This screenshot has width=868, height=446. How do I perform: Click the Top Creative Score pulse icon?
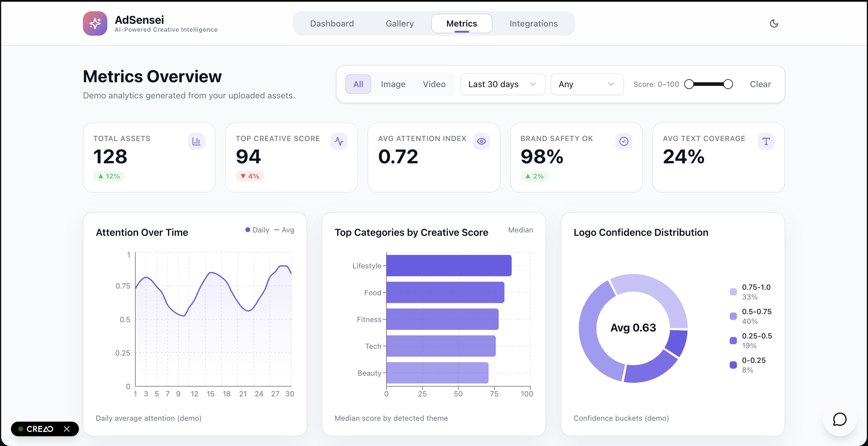(339, 141)
